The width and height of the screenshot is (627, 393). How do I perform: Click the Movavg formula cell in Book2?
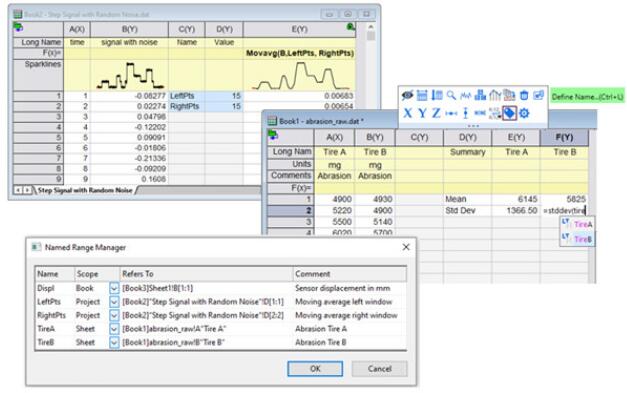click(299, 53)
